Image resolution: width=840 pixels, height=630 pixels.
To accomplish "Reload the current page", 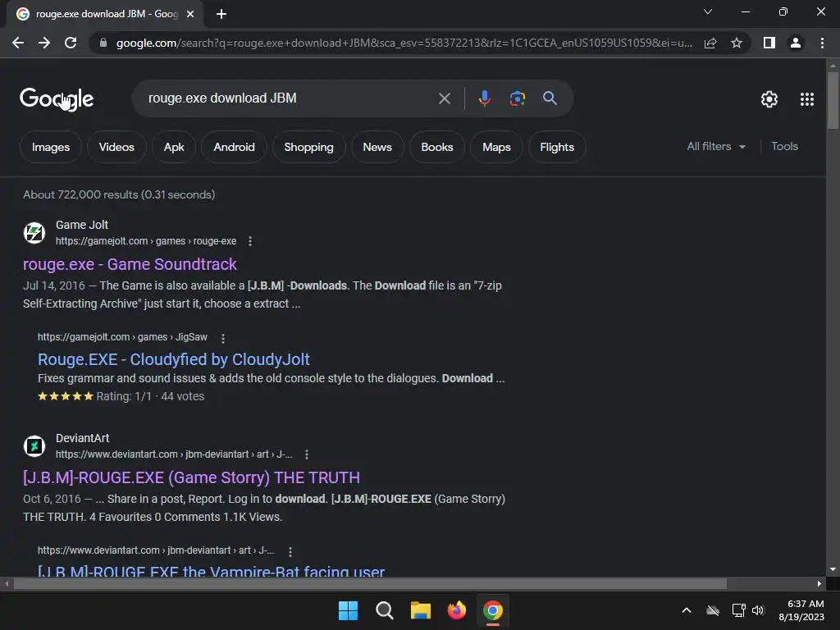I will coord(71,43).
